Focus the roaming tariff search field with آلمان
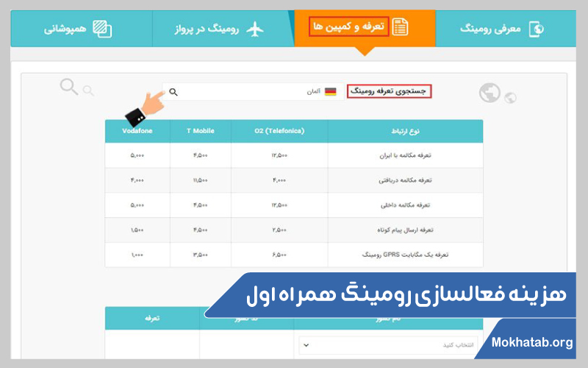Screen dimensions: 588x368 coord(253,91)
